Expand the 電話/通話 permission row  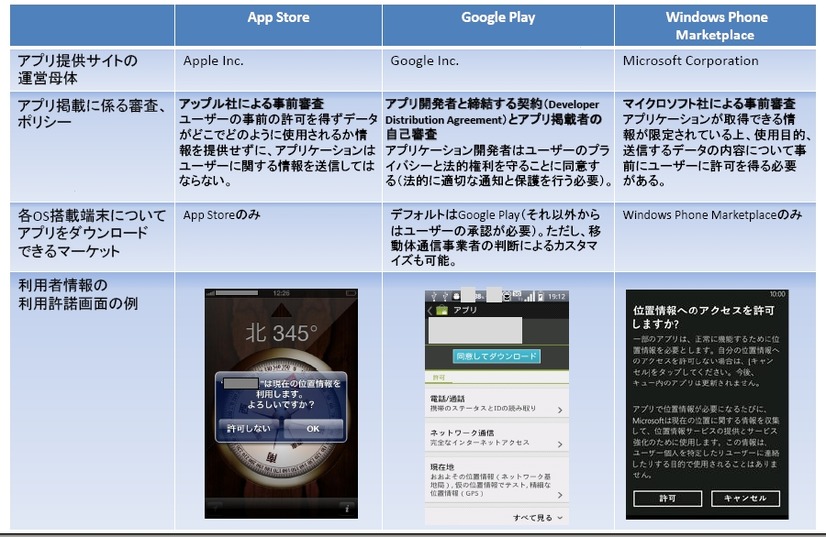coord(496,404)
